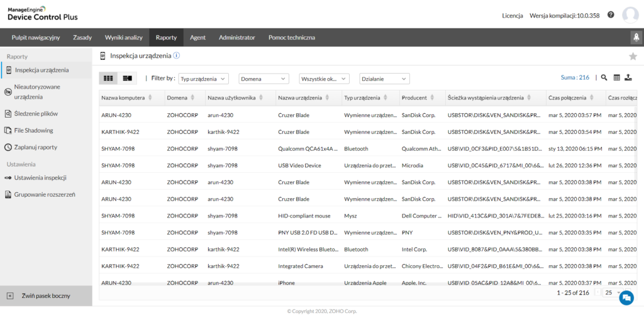644x315 pixels.
Task: Open the help question mark icon
Action: click(611, 14)
